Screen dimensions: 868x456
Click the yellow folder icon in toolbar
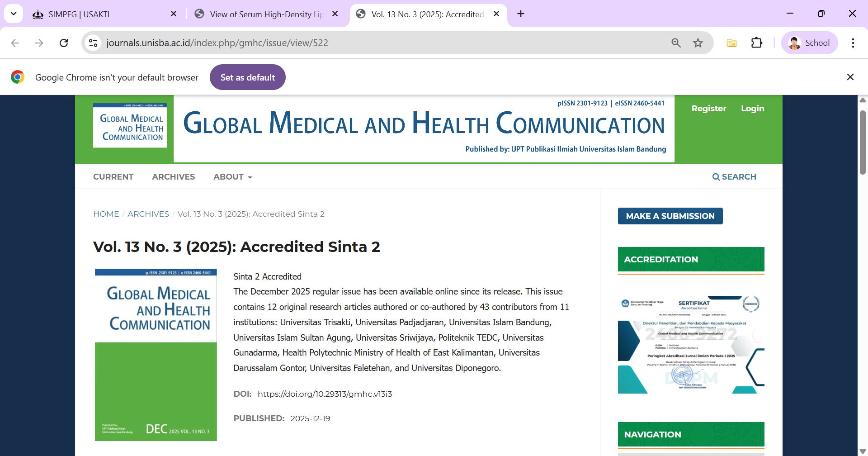point(731,43)
